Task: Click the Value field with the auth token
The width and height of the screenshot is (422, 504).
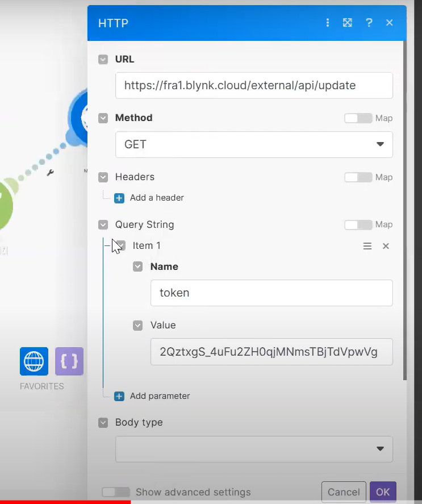Action: [x=271, y=352]
